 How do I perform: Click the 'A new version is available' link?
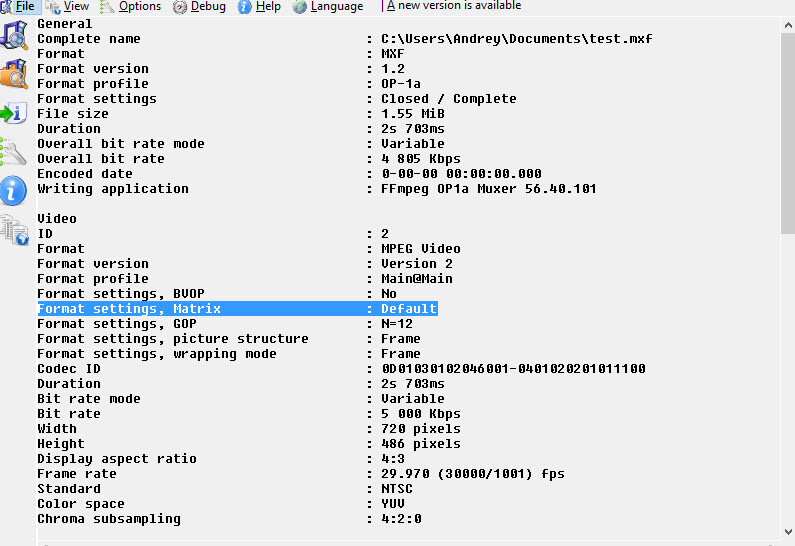454,6
